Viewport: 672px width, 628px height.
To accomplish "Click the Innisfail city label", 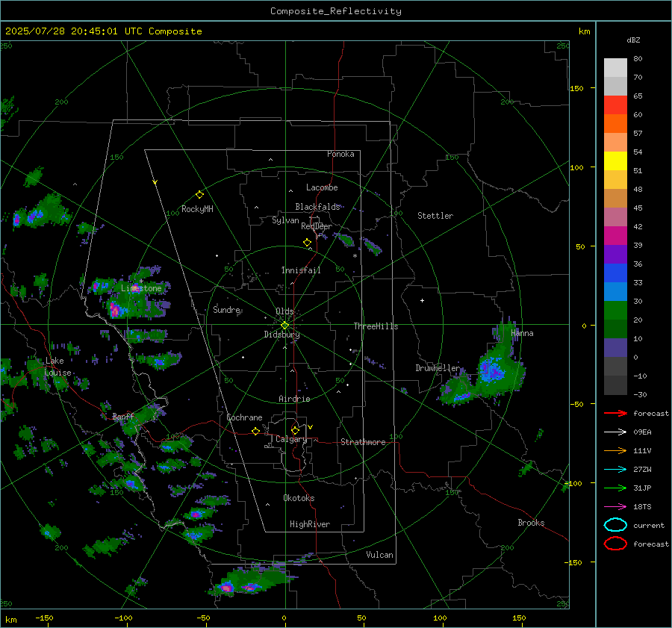I will click(x=301, y=270).
